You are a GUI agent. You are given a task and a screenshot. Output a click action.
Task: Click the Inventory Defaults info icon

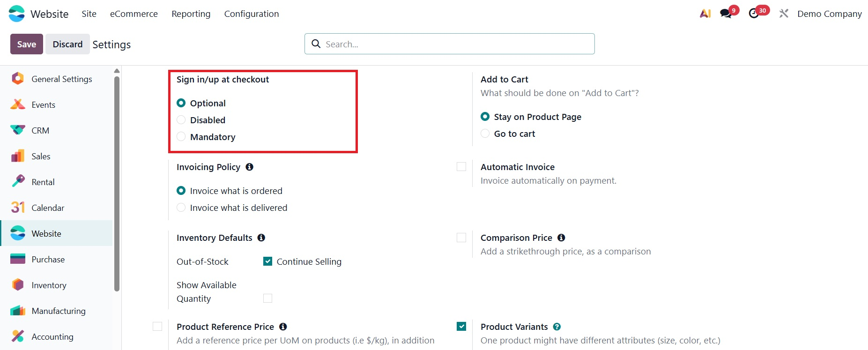click(261, 238)
